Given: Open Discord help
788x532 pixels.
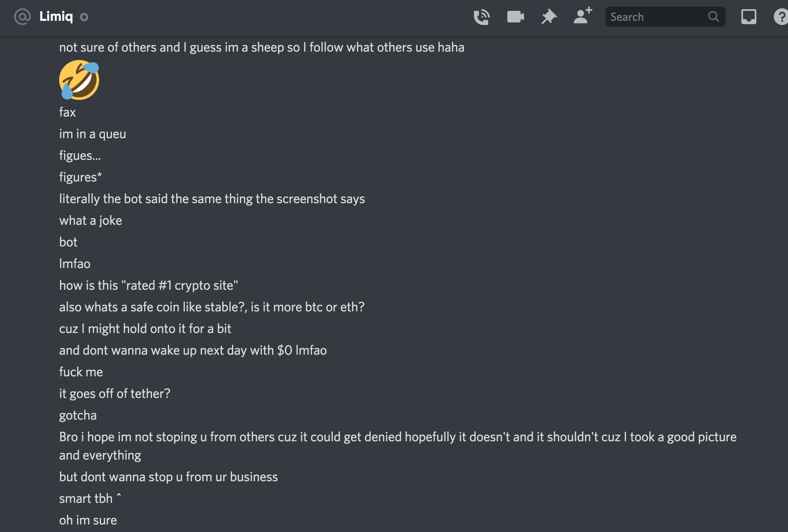Looking at the screenshot, I should coord(781,17).
